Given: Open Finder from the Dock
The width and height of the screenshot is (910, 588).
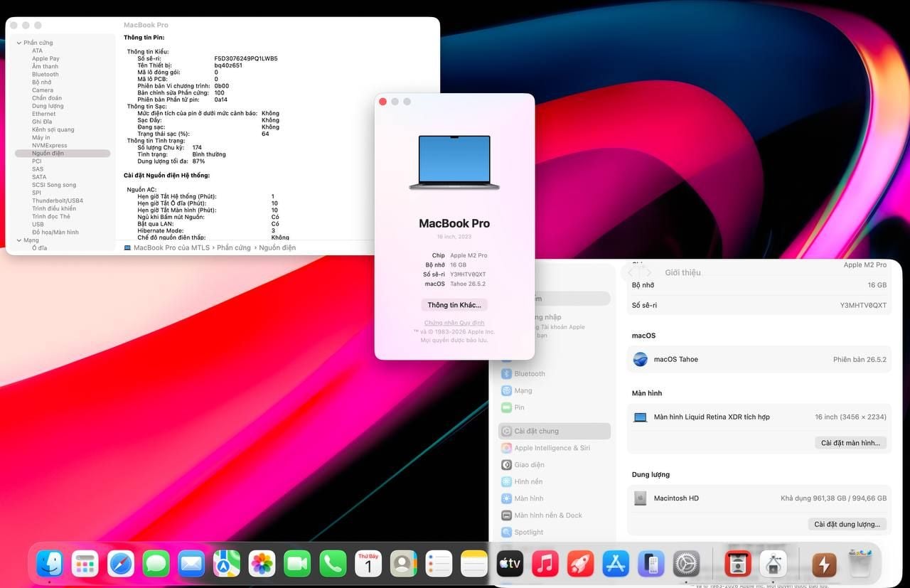Looking at the screenshot, I should point(50,564).
